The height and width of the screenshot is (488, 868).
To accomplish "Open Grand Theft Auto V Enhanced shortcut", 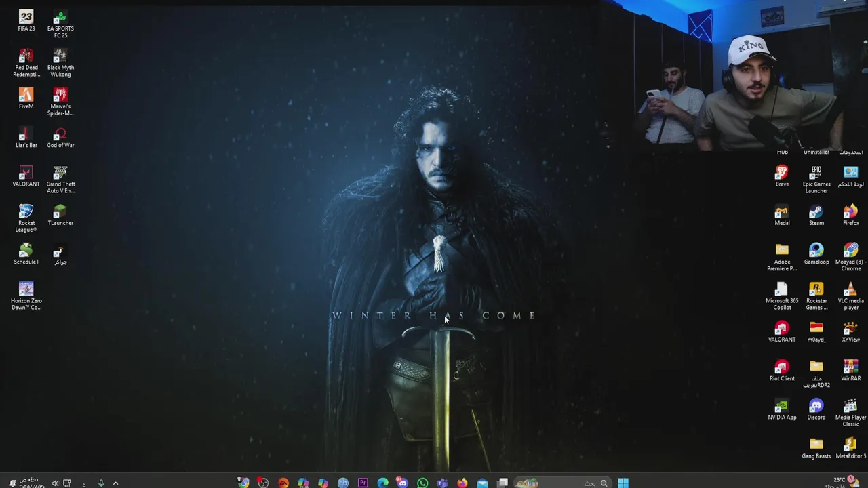I will point(60,180).
